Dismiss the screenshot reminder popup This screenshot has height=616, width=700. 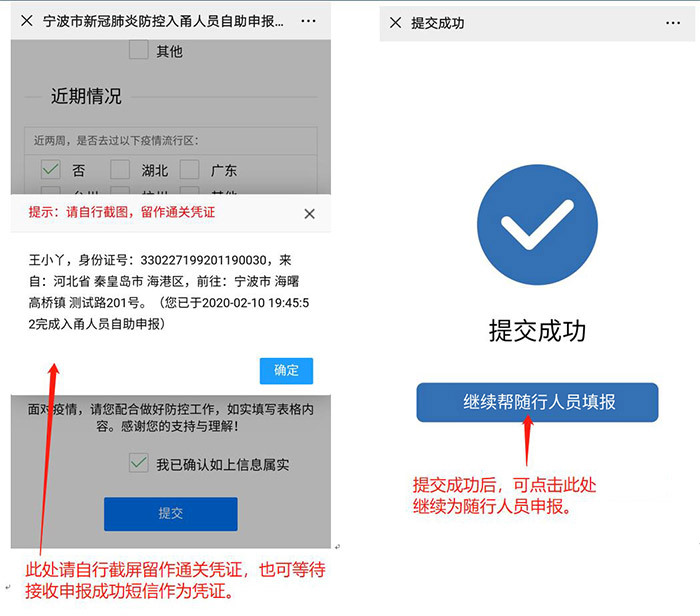pos(309,214)
